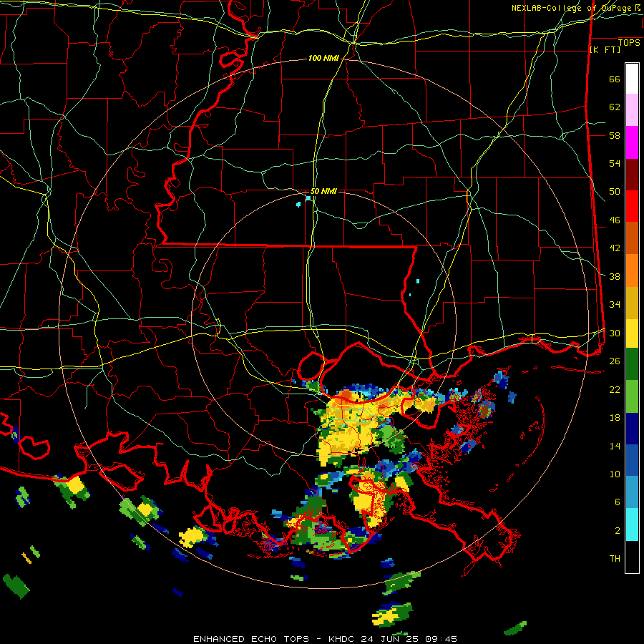644x644 pixels.
Task: Click the "TOPS" legend heading
Action: pyautogui.click(x=629, y=43)
